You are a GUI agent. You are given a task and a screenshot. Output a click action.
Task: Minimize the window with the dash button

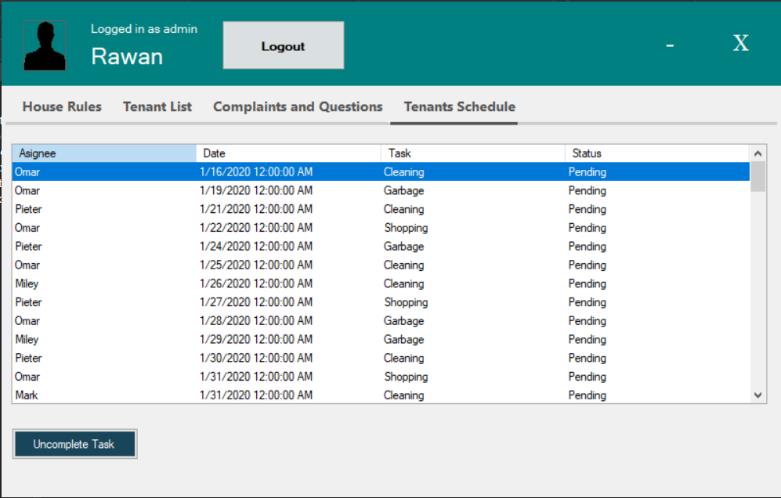tap(670, 45)
